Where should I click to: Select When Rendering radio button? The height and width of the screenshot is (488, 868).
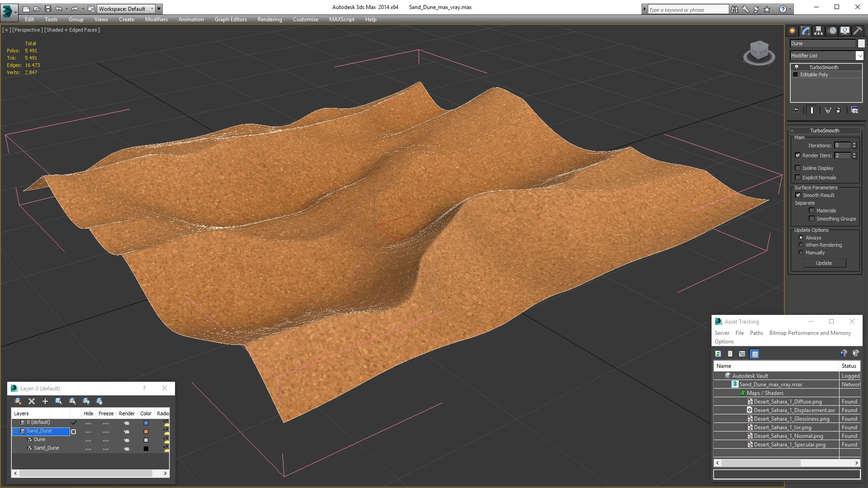(801, 245)
